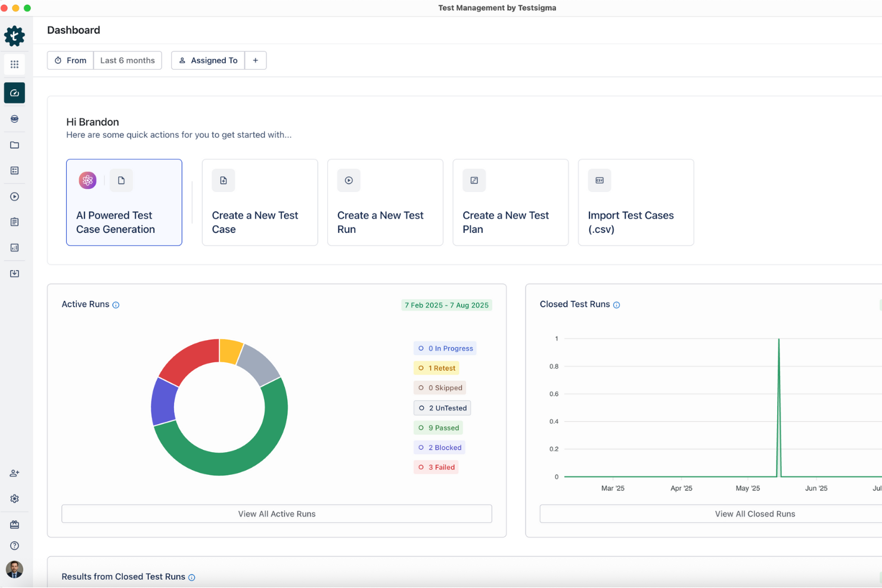The width and height of the screenshot is (882, 588).
Task: Open the Last 6 months date filter
Action: click(128, 60)
